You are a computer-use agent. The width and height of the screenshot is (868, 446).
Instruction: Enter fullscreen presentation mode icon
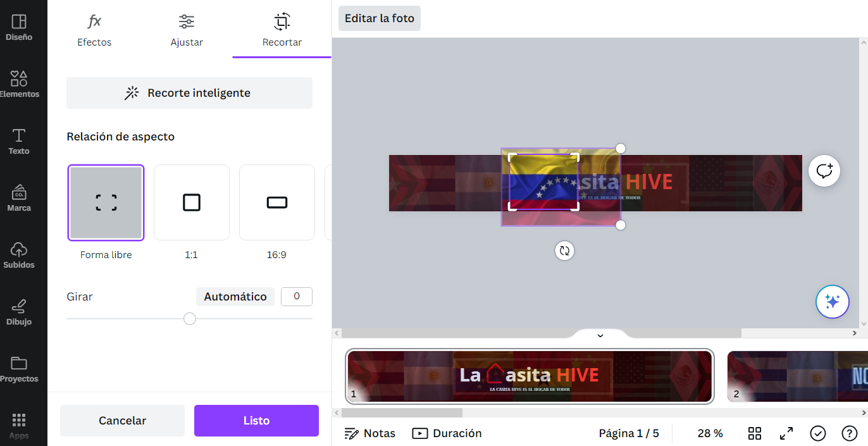786,433
